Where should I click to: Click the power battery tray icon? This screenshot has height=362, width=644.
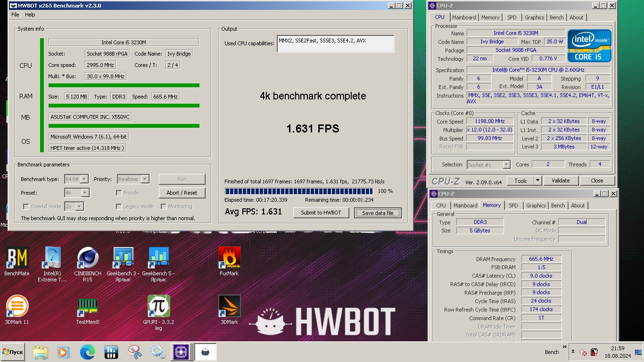coord(594,352)
